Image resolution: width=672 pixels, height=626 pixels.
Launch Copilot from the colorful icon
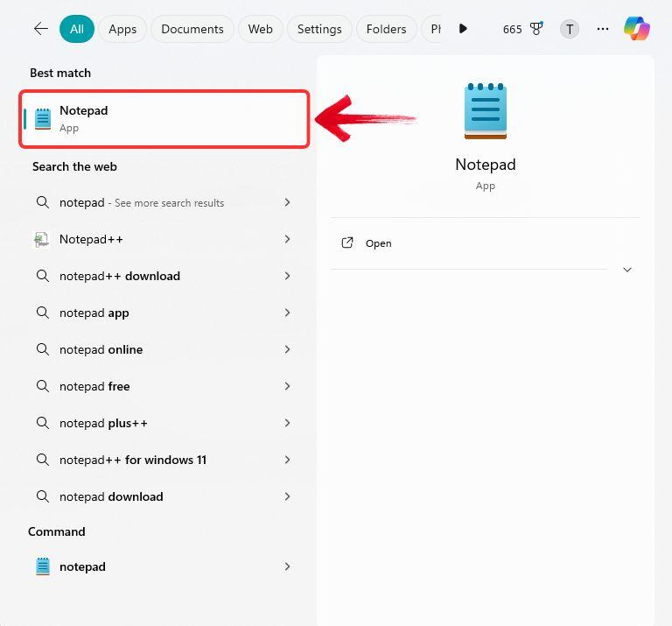tap(636, 28)
